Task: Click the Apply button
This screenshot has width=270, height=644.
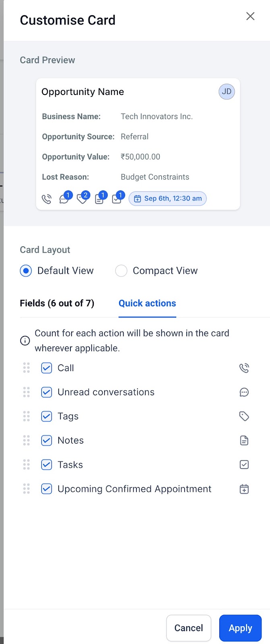Action: coord(241,628)
